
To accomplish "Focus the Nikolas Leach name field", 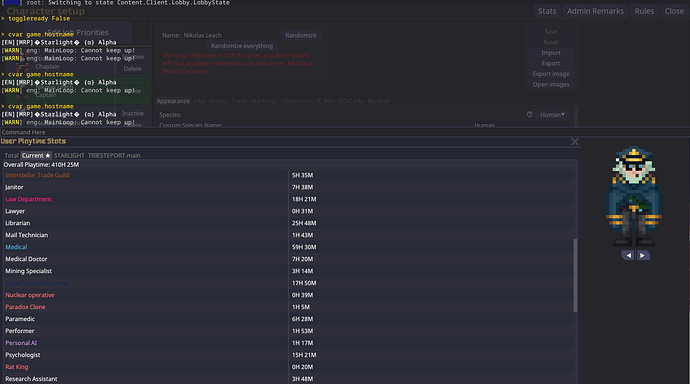I will pyautogui.click(x=230, y=35).
